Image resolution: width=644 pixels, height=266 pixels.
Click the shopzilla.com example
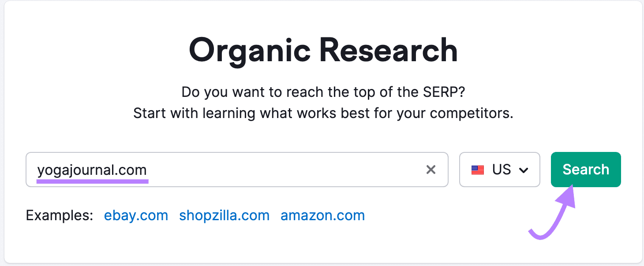pos(224,215)
